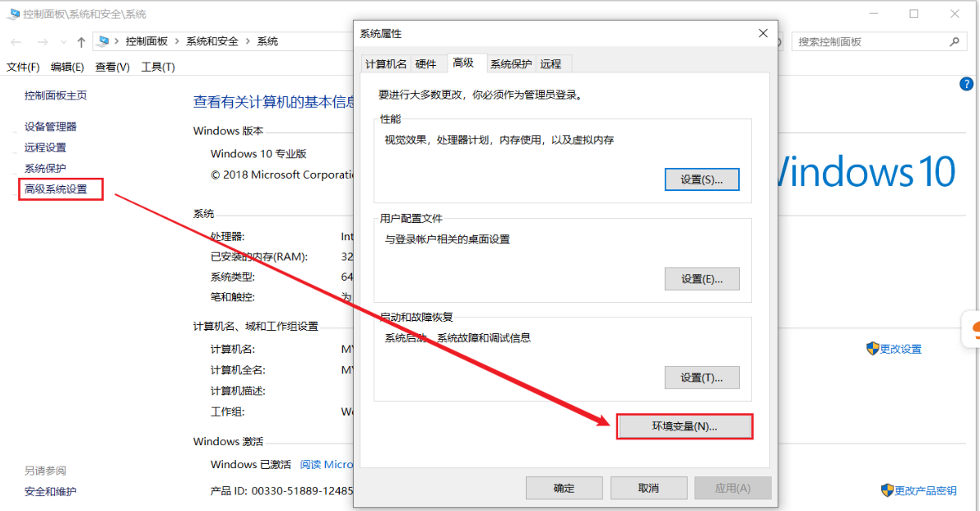Click the magnifier search icon
Screen dimensions: 980x511
point(954,42)
